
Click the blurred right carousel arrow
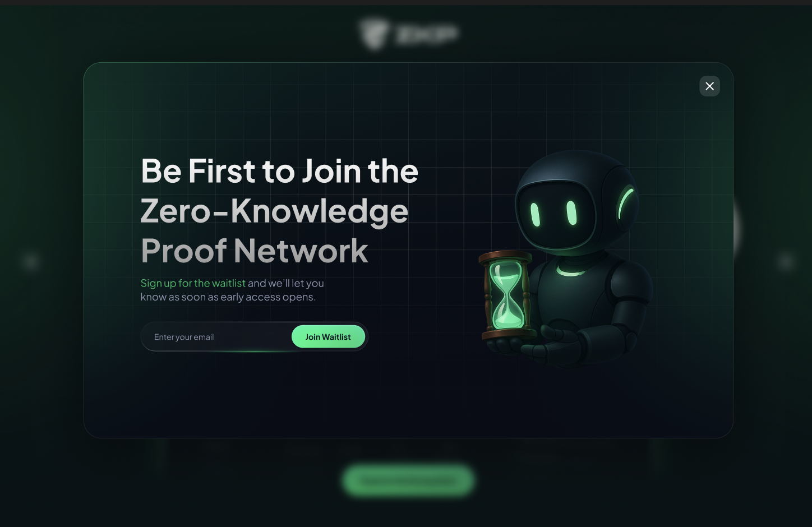click(786, 261)
